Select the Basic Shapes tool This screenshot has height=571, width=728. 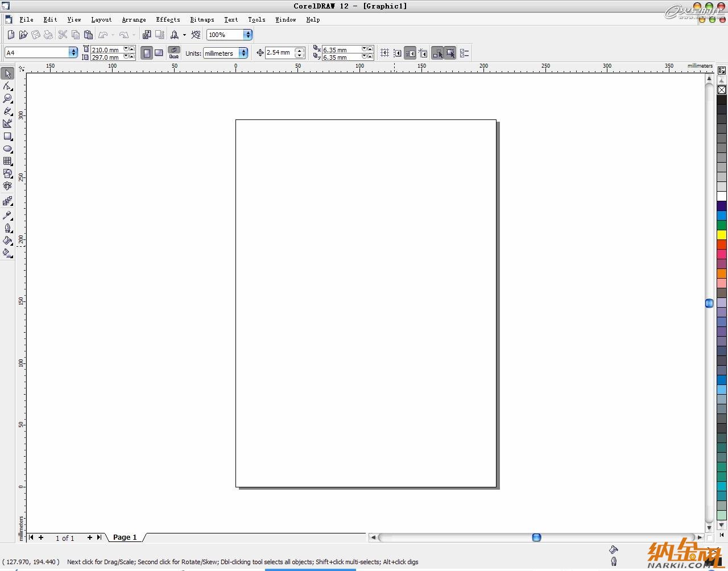pos(7,173)
